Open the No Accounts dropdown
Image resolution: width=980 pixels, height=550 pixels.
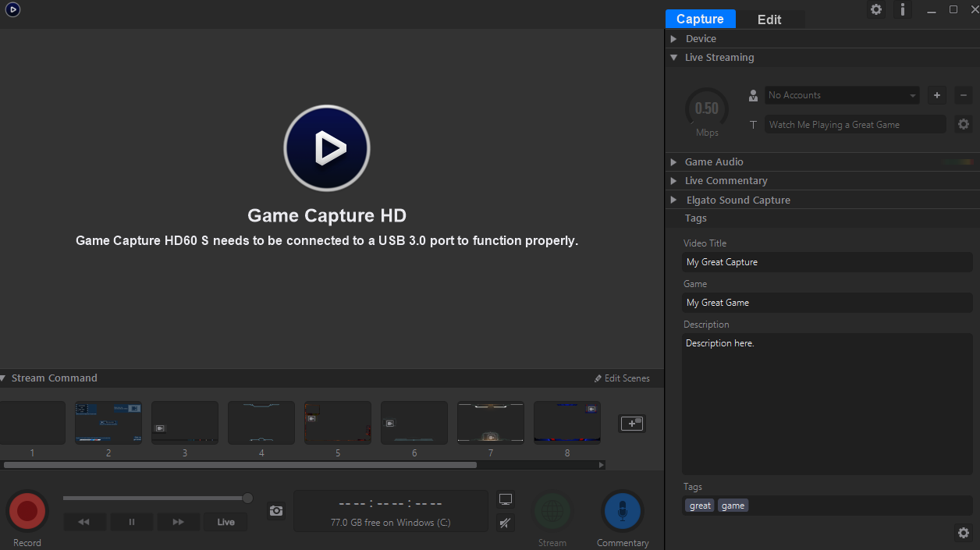click(842, 95)
